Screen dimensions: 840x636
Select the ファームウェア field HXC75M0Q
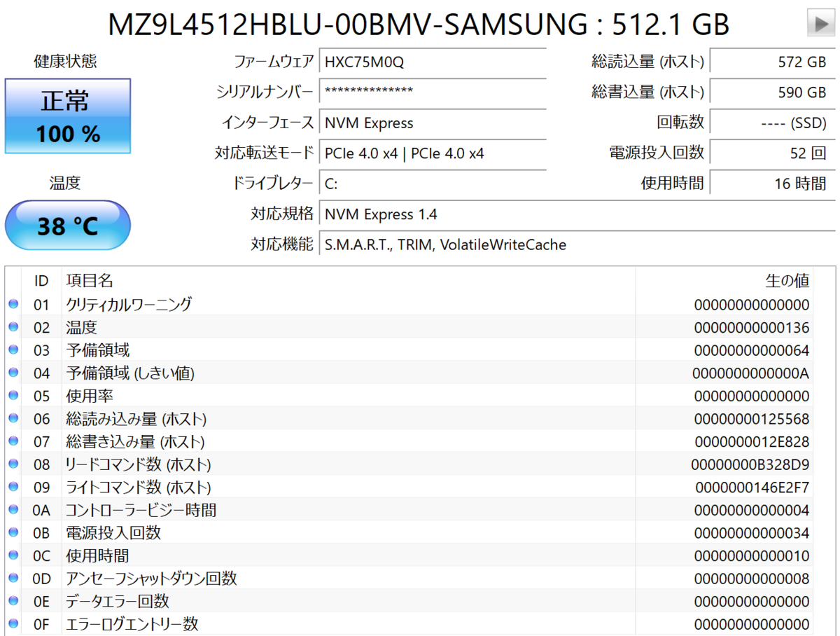click(x=432, y=62)
